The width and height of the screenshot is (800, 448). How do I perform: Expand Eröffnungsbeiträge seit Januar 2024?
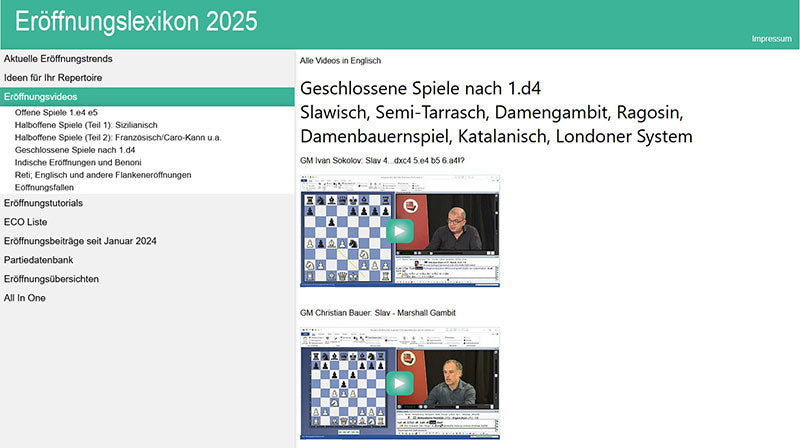[x=80, y=241]
